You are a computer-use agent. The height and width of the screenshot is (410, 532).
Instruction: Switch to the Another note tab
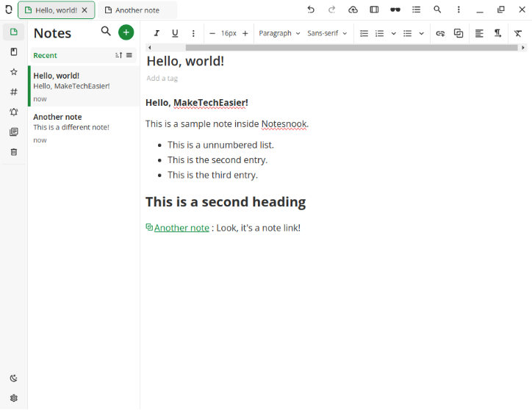(137, 10)
